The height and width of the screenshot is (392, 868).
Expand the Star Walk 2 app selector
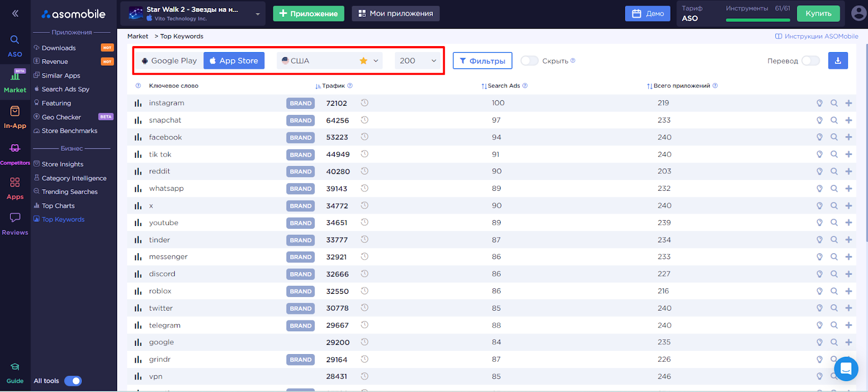[x=193, y=14]
